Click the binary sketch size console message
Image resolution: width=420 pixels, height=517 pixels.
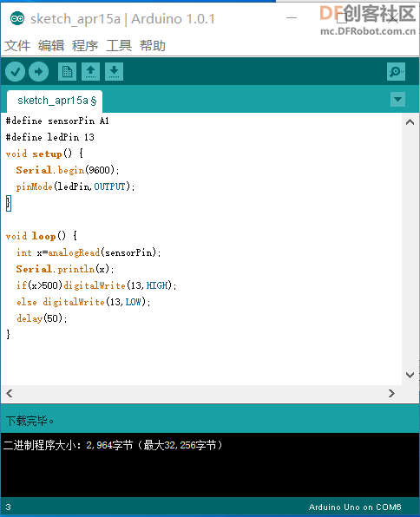(113, 446)
